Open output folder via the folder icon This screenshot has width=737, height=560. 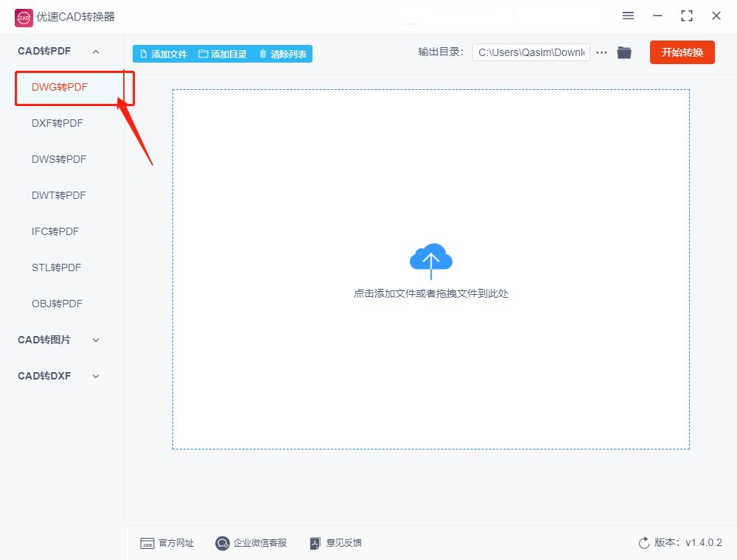click(x=624, y=52)
